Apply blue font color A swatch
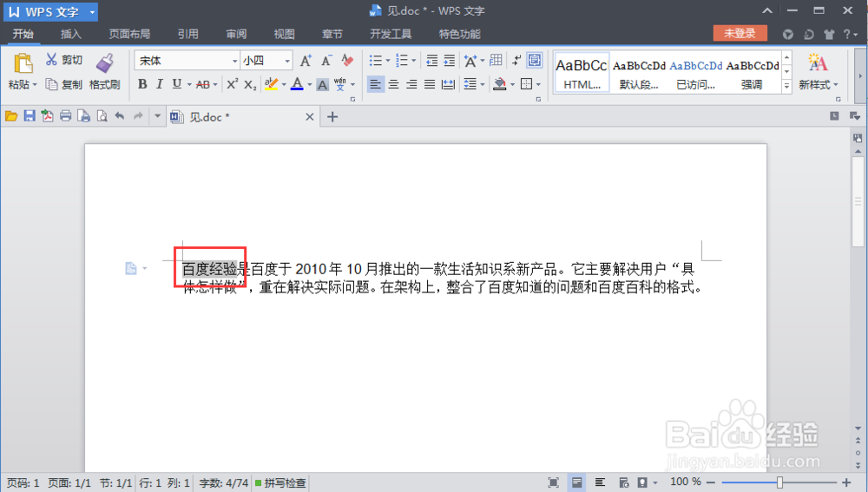The height and width of the screenshot is (492, 868). coord(297,84)
